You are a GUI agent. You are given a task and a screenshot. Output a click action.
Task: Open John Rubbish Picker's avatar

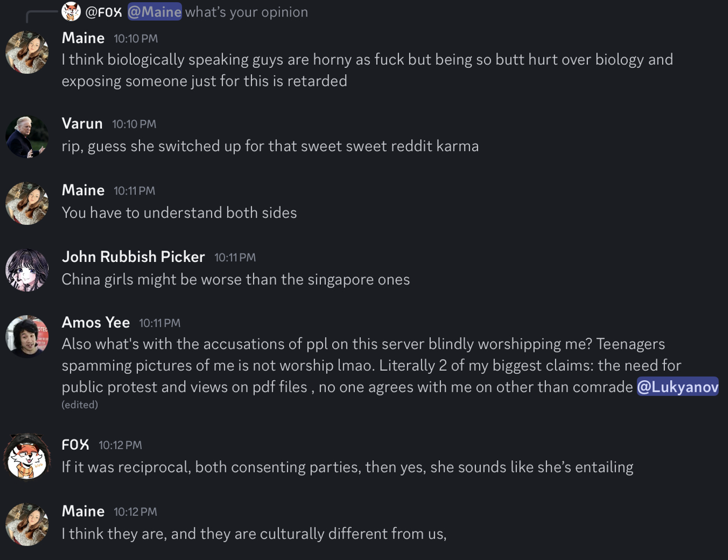point(27,270)
